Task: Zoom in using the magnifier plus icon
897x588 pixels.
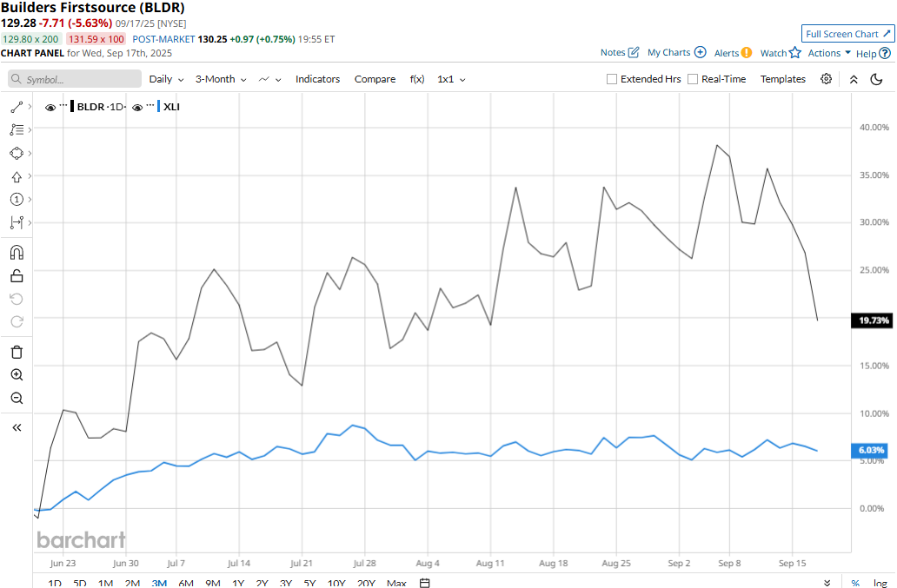Action: [17, 375]
